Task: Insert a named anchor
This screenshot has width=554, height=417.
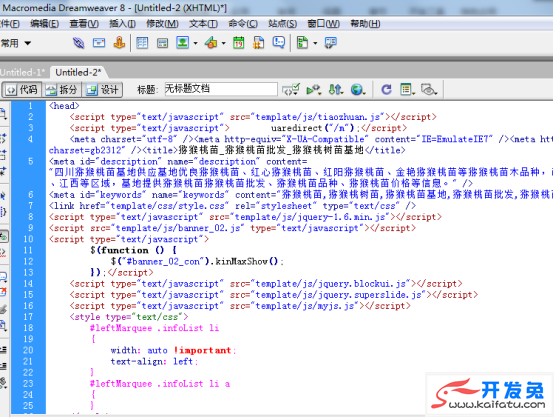Action: pos(119,43)
